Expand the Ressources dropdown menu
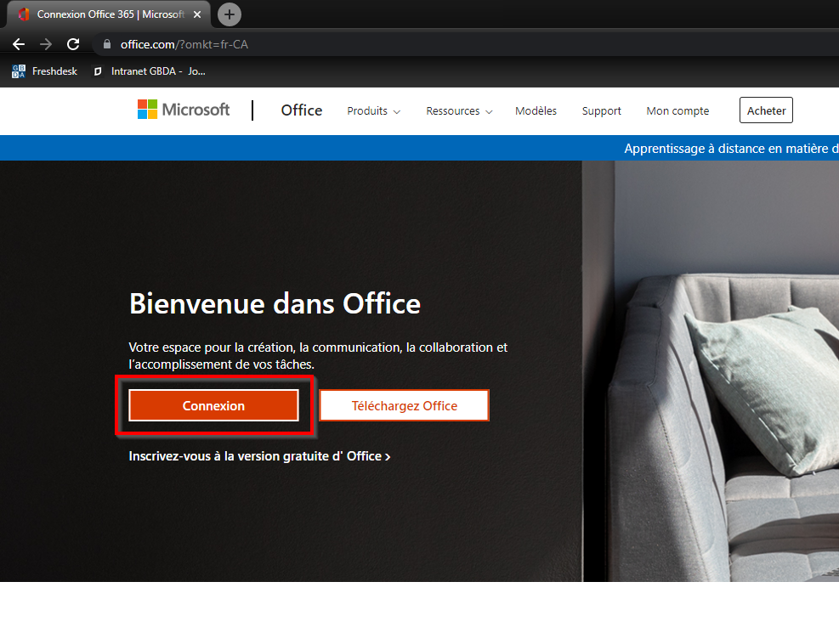This screenshot has height=644, width=839. click(x=459, y=110)
